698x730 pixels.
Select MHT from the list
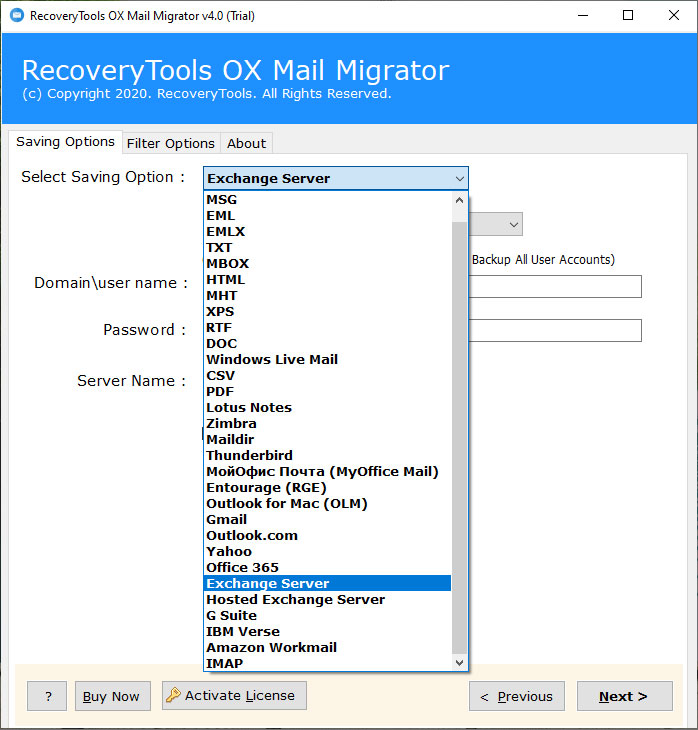click(x=328, y=296)
